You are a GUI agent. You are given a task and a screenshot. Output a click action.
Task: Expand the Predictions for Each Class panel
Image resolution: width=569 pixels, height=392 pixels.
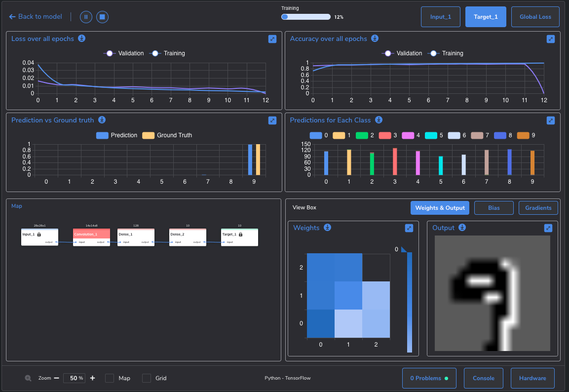551,120
